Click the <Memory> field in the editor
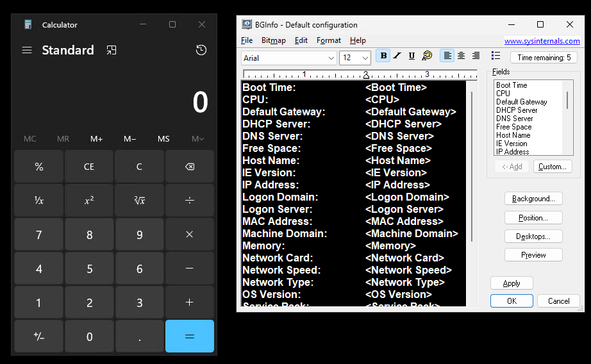 click(390, 245)
